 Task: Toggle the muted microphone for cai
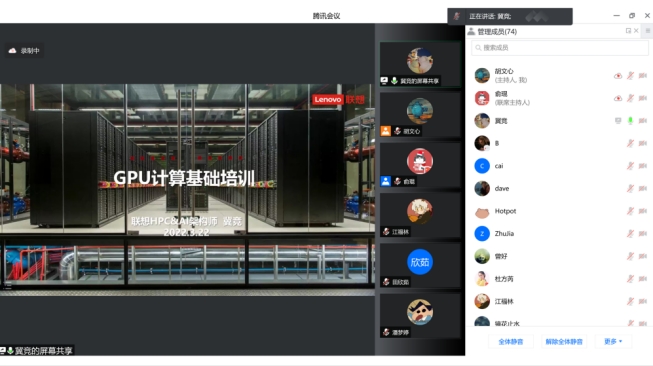coord(631,166)
